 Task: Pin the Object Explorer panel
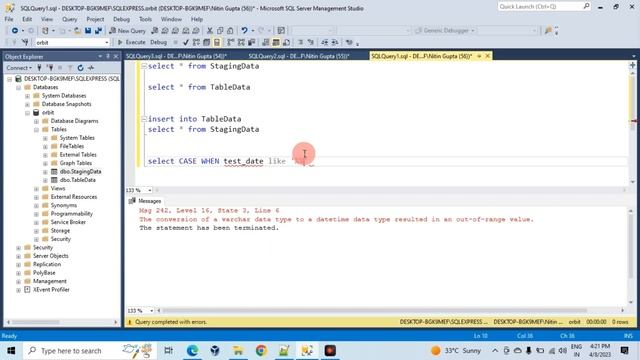coord(108,56)
